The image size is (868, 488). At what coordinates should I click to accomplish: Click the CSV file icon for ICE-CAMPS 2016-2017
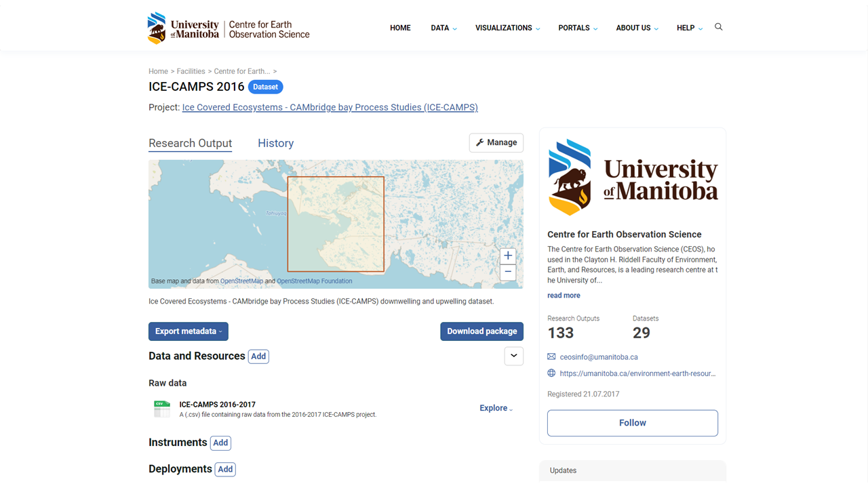162,409
